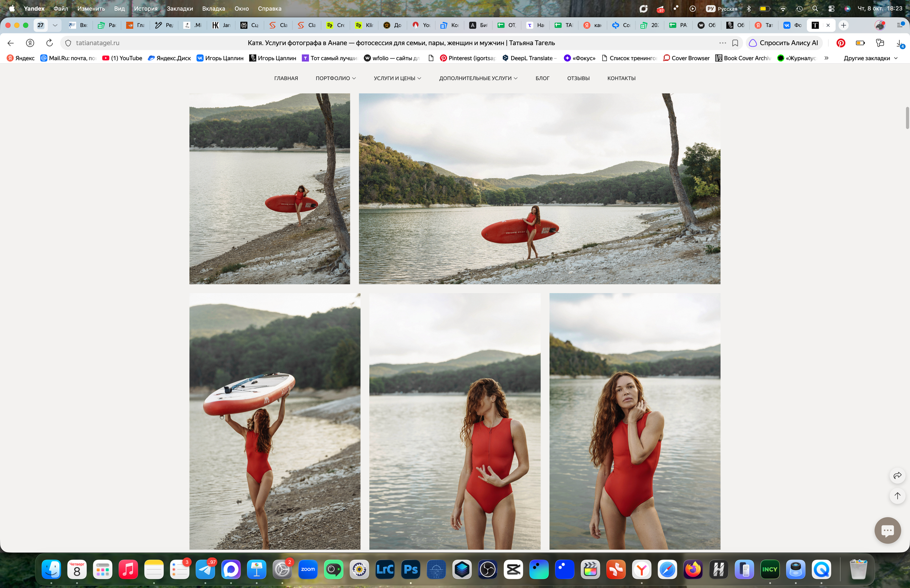This screenshot has height=588, width=910.
Task: Open Finder from the dock
Action: coord(51,569)
